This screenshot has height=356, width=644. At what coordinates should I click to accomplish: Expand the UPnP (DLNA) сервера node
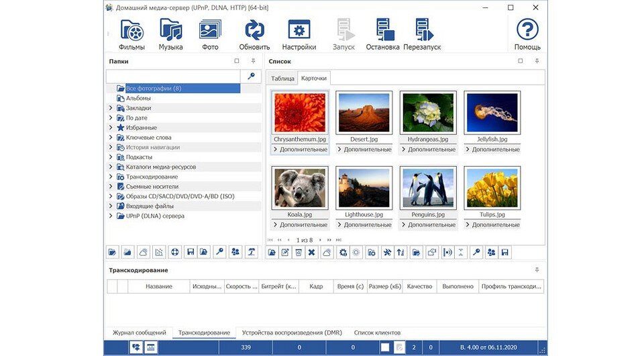pos(111,216)
